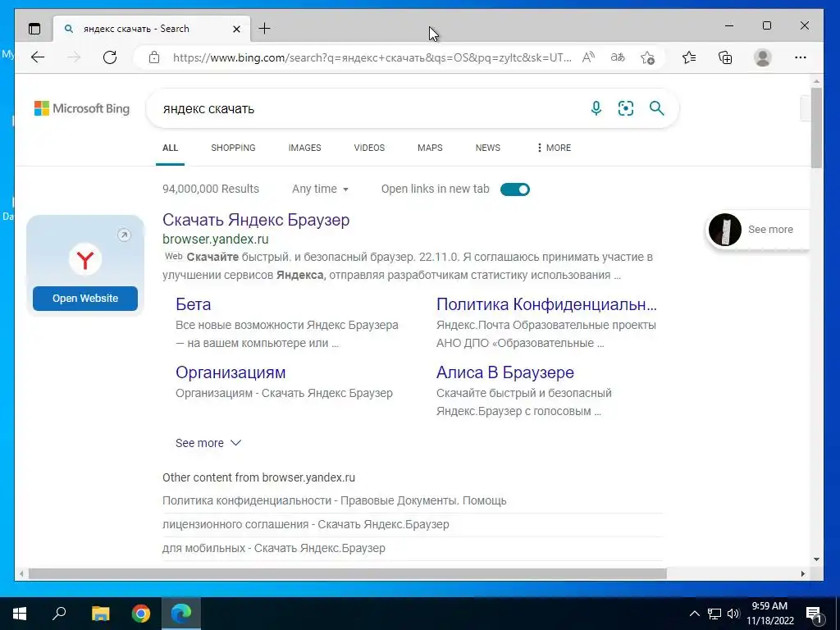Open the Windows Start menu

point(20,614)
